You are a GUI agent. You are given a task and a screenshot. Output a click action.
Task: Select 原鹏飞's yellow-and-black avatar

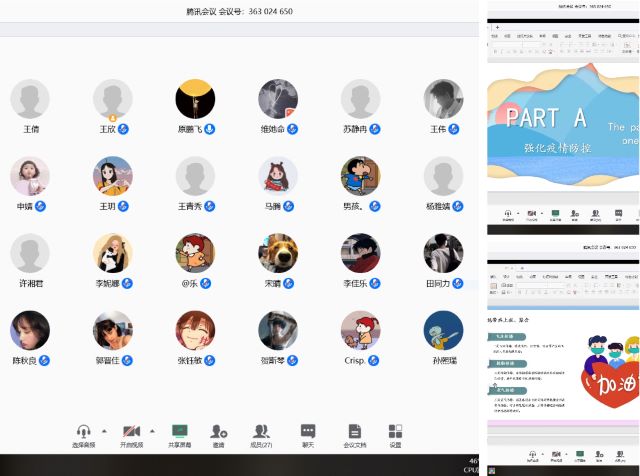[x=195, y=99]
